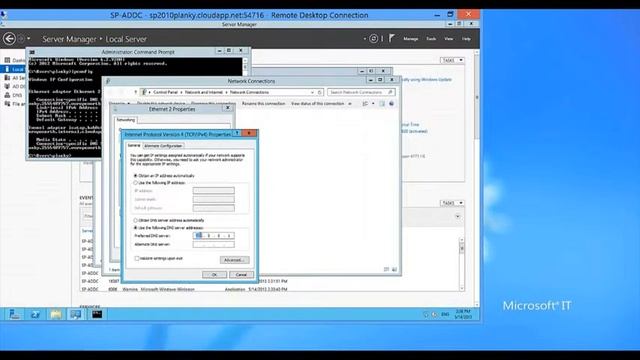Open Server Manager from the taskbar
Screen dimensions: 640x360
15,314
